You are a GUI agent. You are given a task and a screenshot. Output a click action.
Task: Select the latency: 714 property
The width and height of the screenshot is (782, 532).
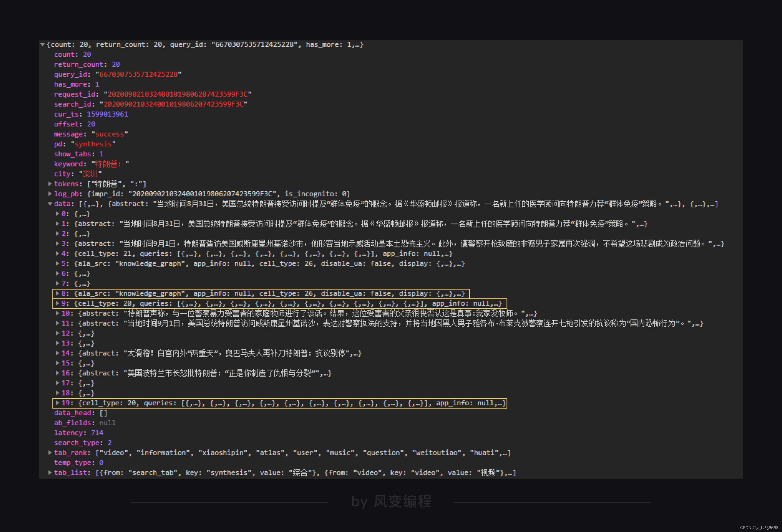(78, 433)
